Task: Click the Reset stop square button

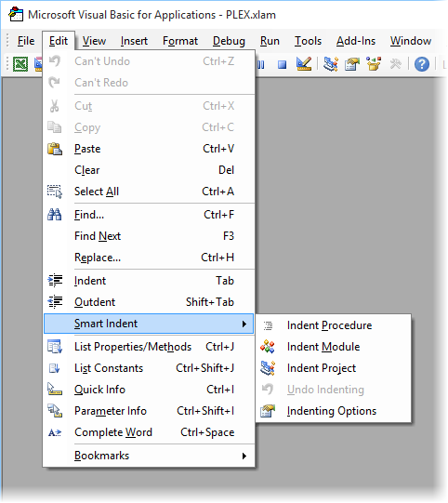Action: pyautogui.click(x=282, y=64)
